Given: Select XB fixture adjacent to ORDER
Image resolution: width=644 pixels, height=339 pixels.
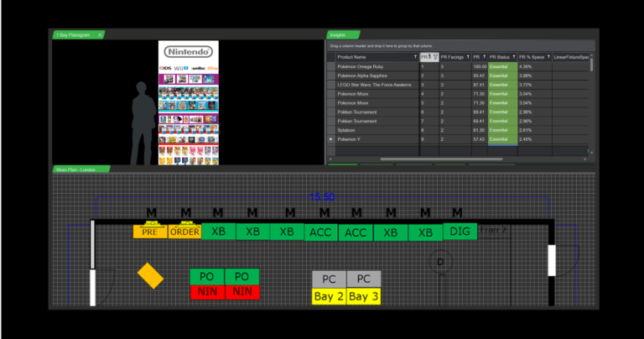Looking at the screenshot, I should (219, 232).
